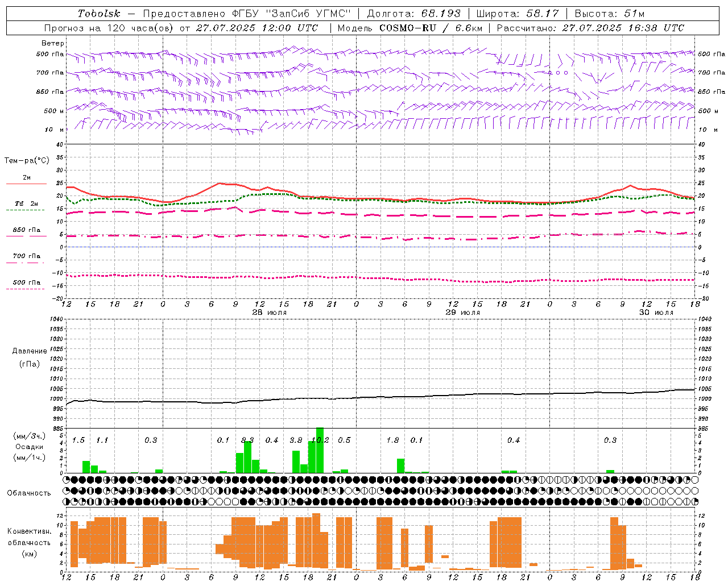Click the station name "Tobolsk" in the header

(99, 14)
